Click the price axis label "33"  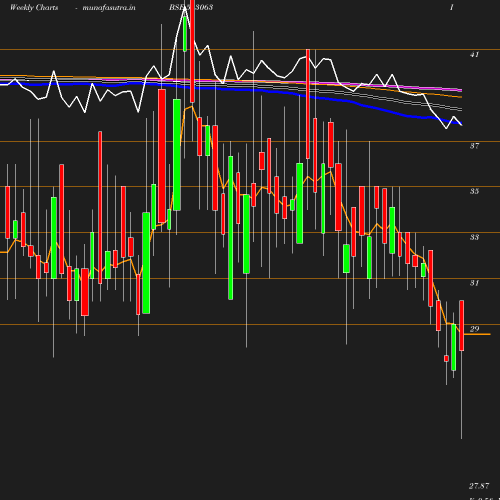pyautogui.click(x=474, y=237)
